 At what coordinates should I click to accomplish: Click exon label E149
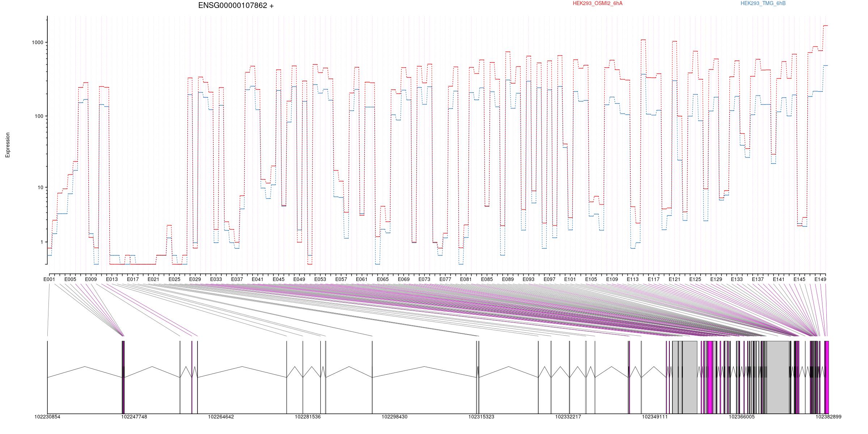[x=820, y=280]
